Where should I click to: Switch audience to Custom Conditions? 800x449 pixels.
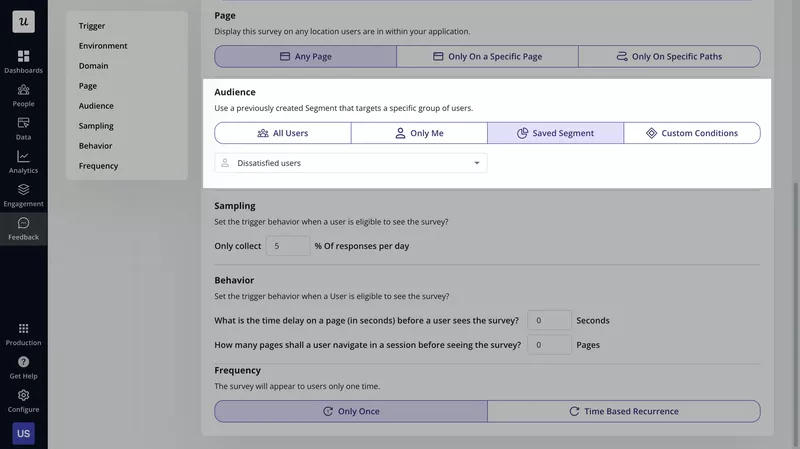coord(691,133)
